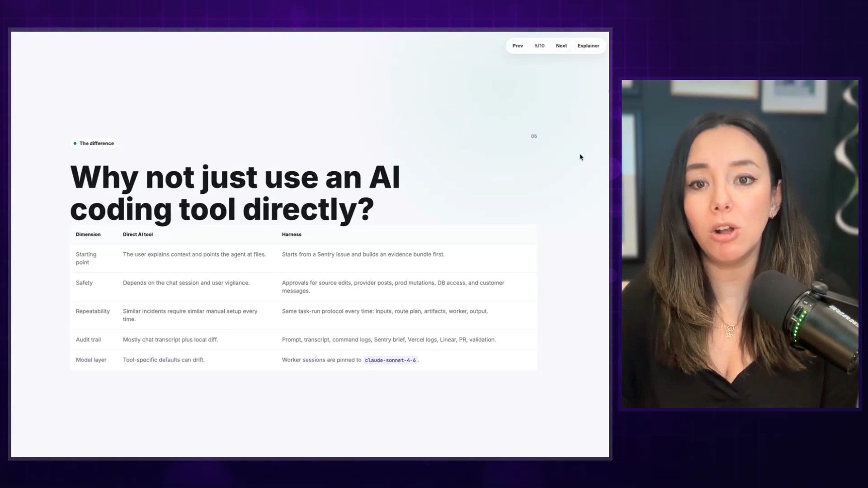Image resolution: width=868 pixels, height=488 pixels.
Task: Click the 'Dimension' column header
Action: tap(88, 235)
